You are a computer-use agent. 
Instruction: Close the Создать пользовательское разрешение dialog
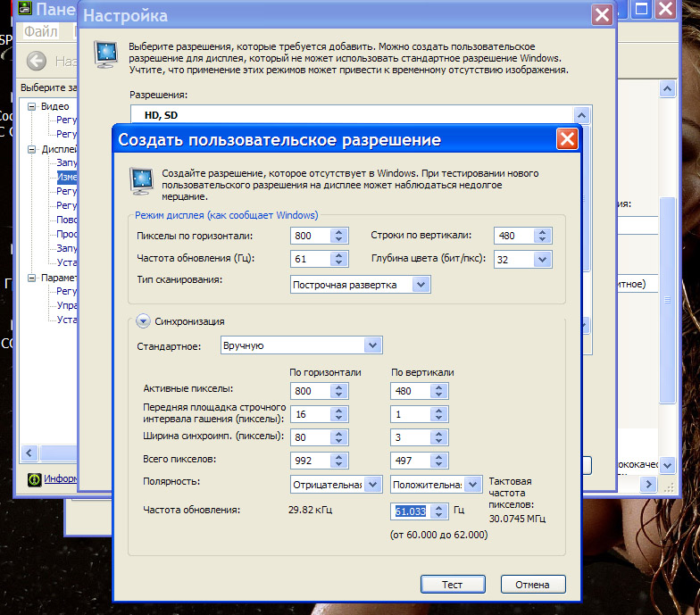pyautogui.click(x=566, y=140)
